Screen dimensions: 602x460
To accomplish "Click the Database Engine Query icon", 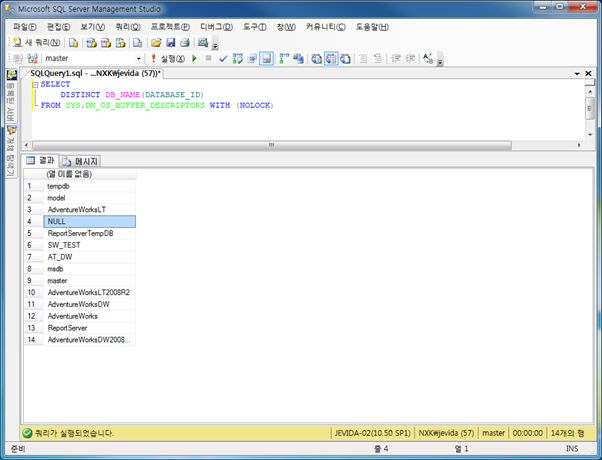I will coord(73,43).
